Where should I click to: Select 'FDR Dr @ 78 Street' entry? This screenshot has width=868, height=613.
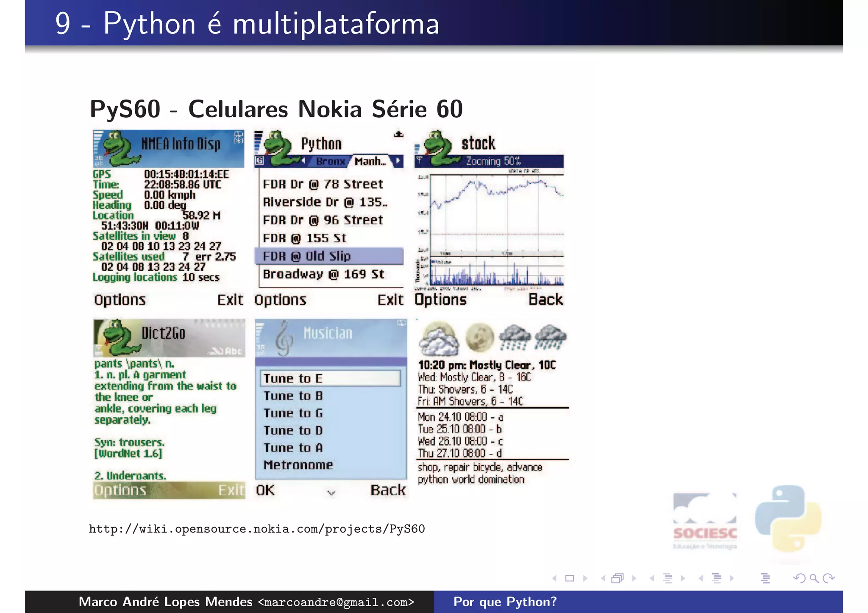pyautogui.click(x=323, y=184)
